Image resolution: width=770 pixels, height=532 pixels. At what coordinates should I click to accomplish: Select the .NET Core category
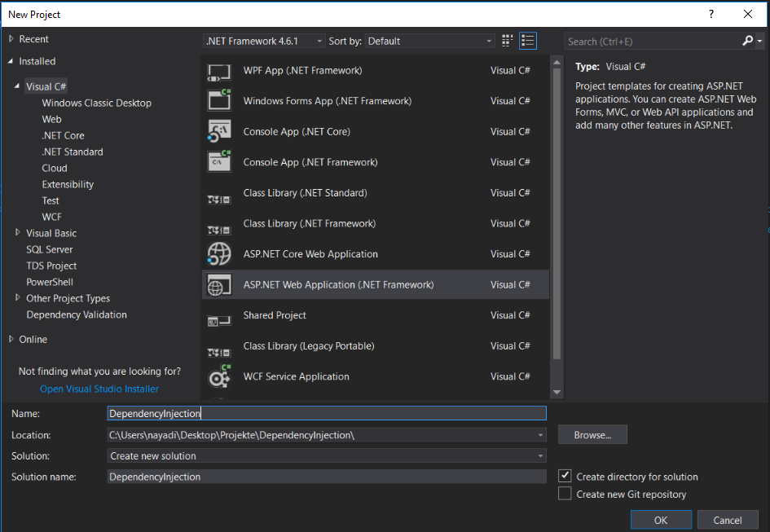pos(63,135)
